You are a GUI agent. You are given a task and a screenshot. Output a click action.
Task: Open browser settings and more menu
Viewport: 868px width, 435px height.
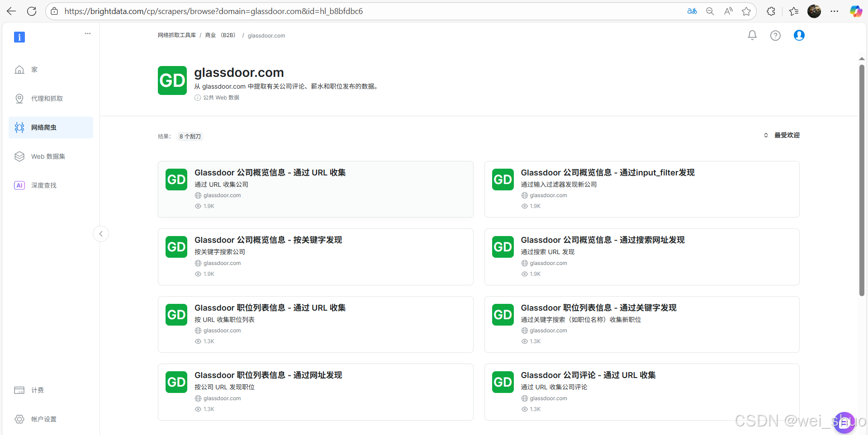tap(835, 11)
